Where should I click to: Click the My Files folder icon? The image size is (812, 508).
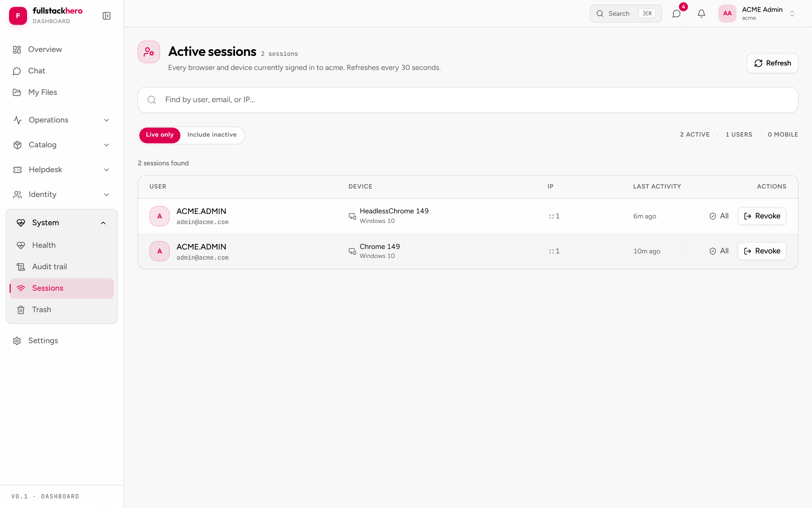pyautogui.click(x=17, y=92)
